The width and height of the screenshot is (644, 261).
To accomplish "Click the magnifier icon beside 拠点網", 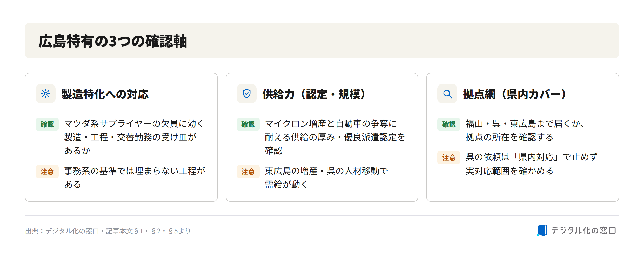I will click(447, 94).
